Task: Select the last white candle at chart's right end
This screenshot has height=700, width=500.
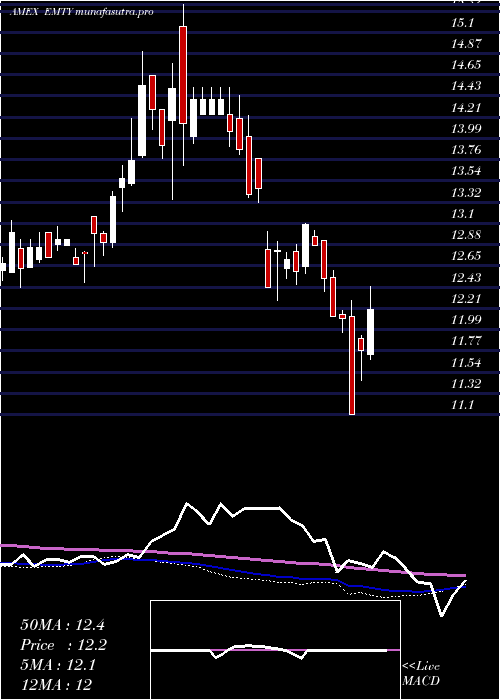Action: pyautogui.click(x=371, y=332)
